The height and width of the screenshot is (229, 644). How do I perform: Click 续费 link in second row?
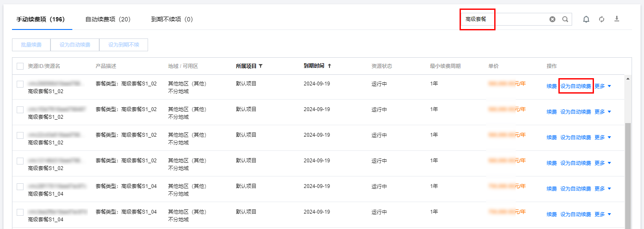point(552,112)
